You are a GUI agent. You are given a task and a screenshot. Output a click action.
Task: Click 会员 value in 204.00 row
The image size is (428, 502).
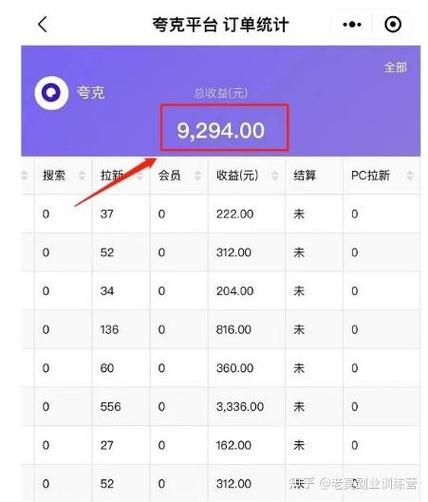point(162,291)
